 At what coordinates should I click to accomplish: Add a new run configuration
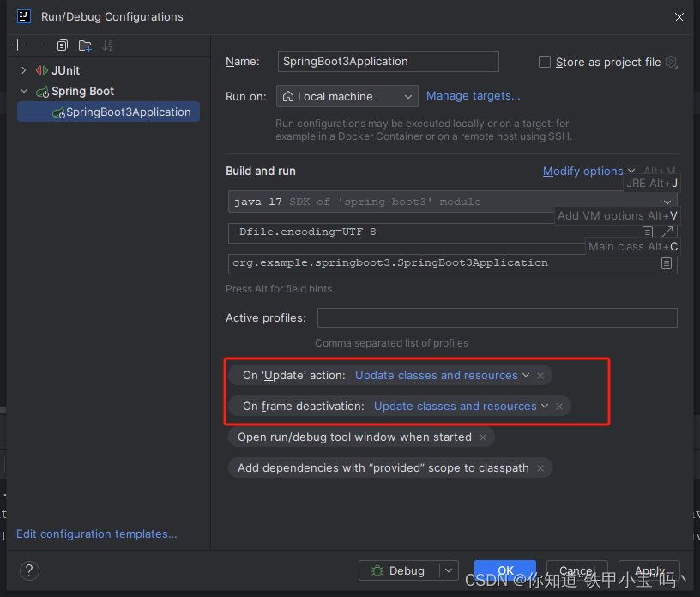(17, 45)
